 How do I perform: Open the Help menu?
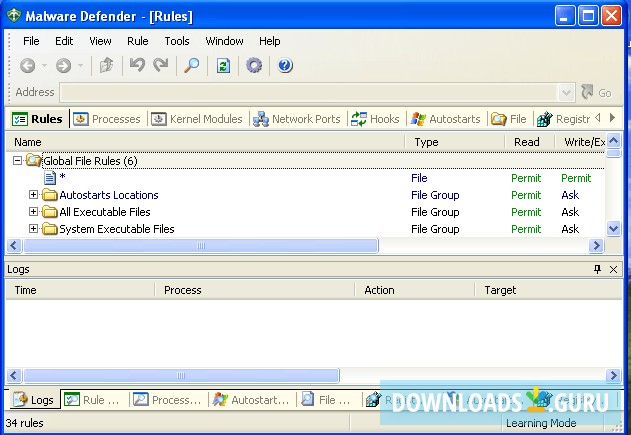point(270,41)
